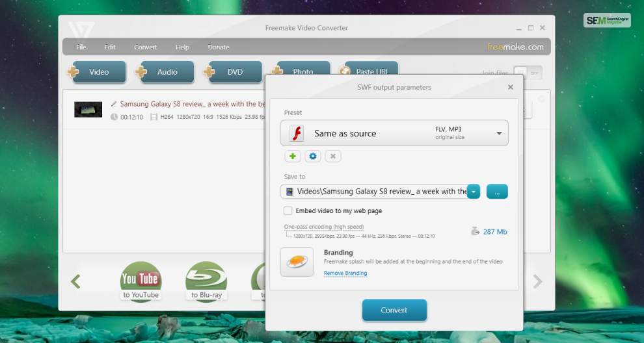
Task: Click the freemake.com link
Action: 515,47
